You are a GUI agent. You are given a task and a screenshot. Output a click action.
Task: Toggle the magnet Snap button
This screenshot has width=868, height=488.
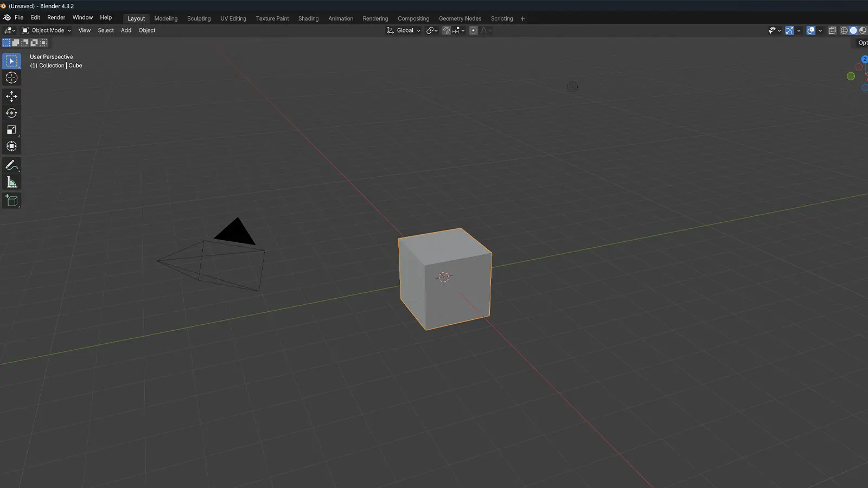[x=446, y=31]
